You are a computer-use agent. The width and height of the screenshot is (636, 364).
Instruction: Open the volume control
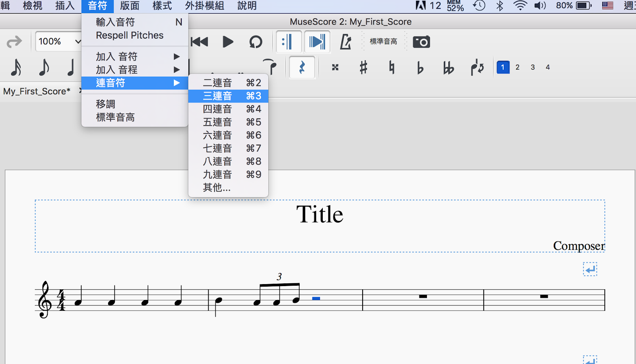(540, 6)
